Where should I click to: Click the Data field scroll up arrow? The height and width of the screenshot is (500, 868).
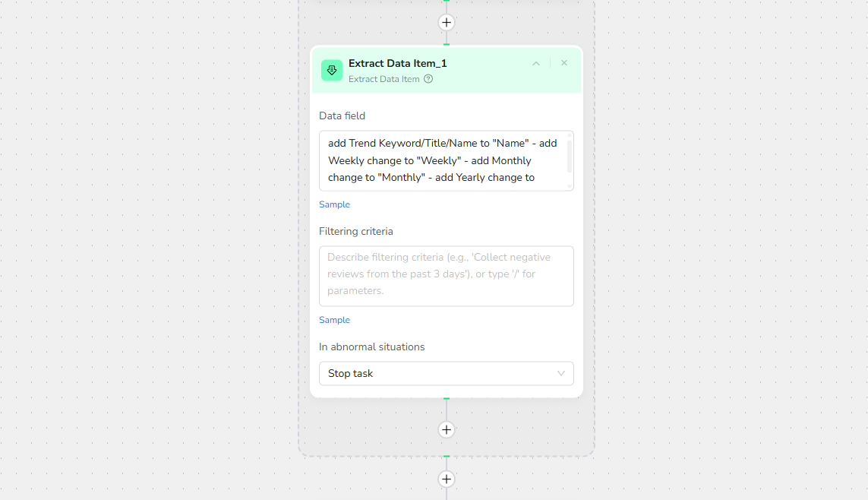point(570,136)
